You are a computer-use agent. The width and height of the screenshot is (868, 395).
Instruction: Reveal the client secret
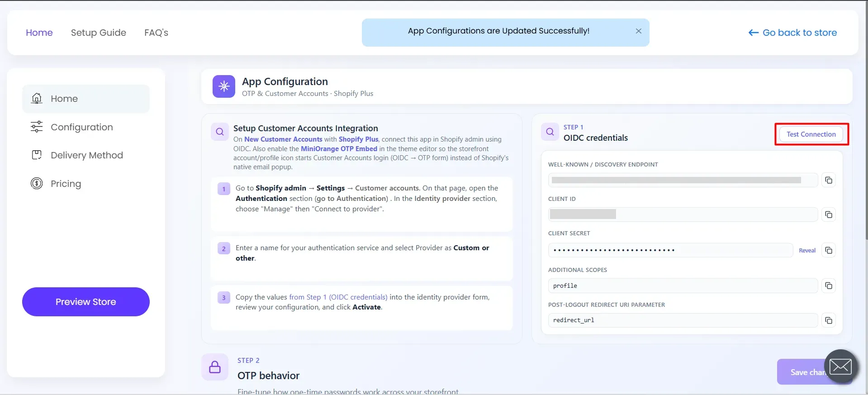point(807,250)
